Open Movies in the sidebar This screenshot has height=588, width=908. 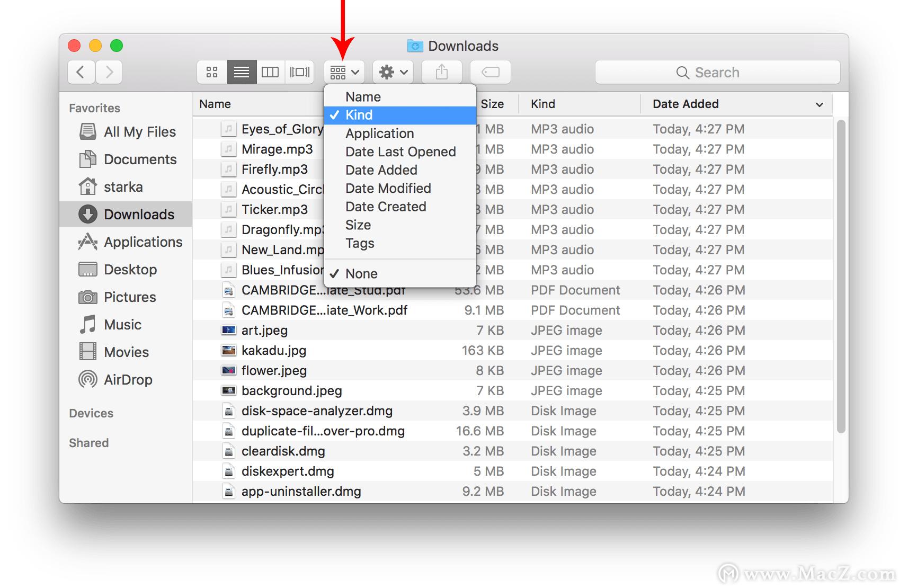click(126, 352)
